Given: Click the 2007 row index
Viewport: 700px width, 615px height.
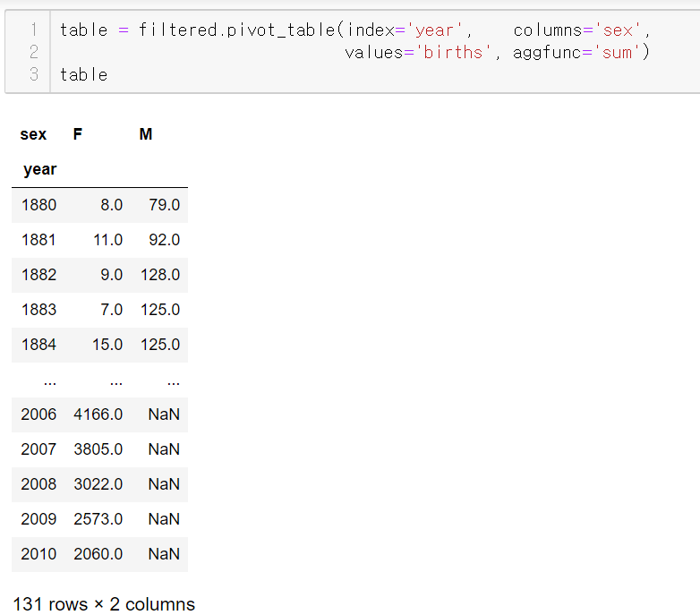Looking at the screenshot, I should click(x=38, y=449).
